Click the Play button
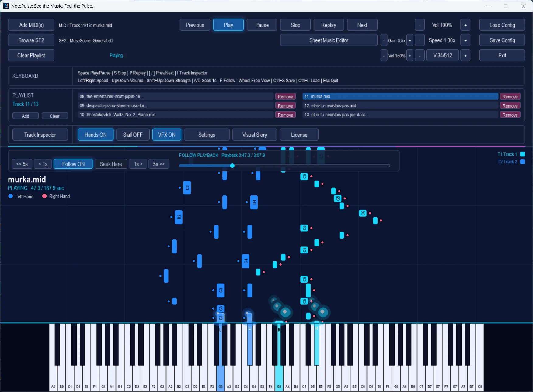The image size is (533, 392). point(228,25)
